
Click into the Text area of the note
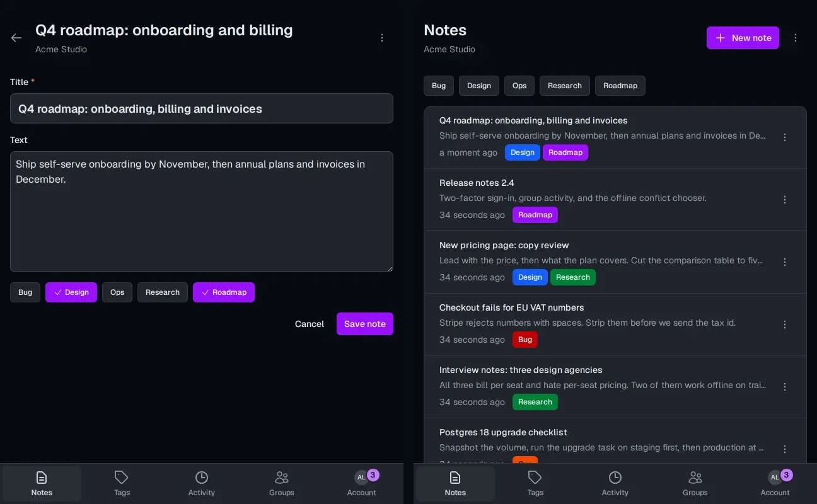pyautogui.click(x=202, y=212)
